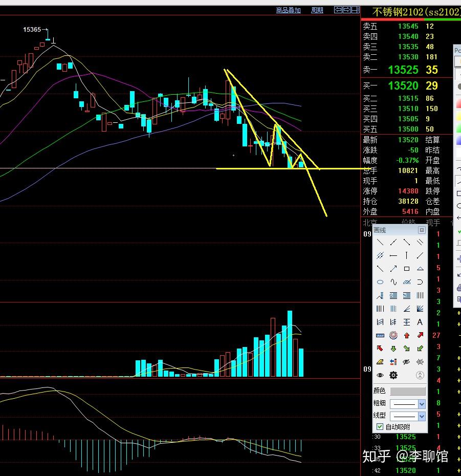The height and width of the screenshot is (476, 461).
Task: Click the tallest cyan volume bar
Action: click(290, 343)
